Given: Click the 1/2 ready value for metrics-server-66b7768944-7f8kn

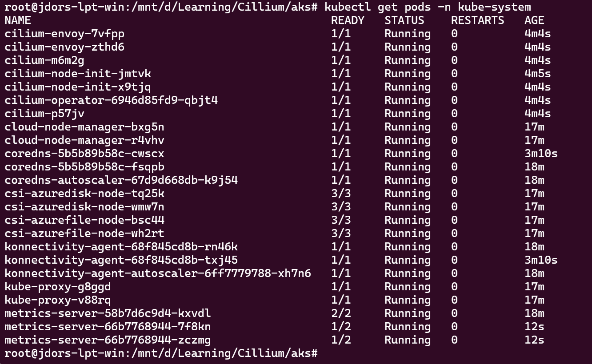Looking at the screenshot, I should 341,327.
